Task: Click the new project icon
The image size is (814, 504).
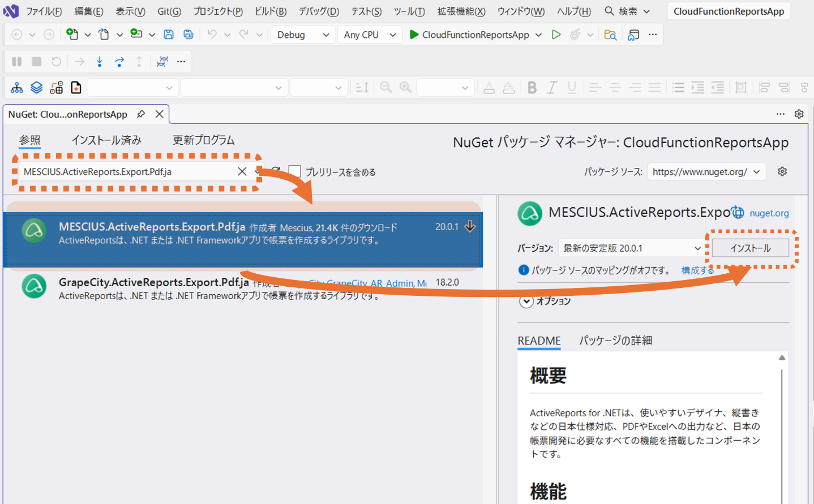Action: [x=72, y=35]
